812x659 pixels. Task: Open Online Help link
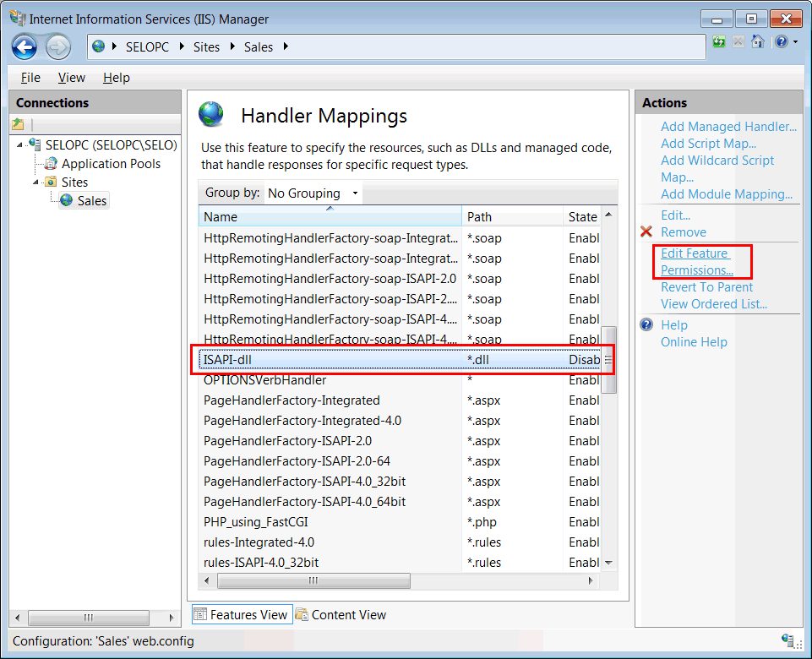694,341
